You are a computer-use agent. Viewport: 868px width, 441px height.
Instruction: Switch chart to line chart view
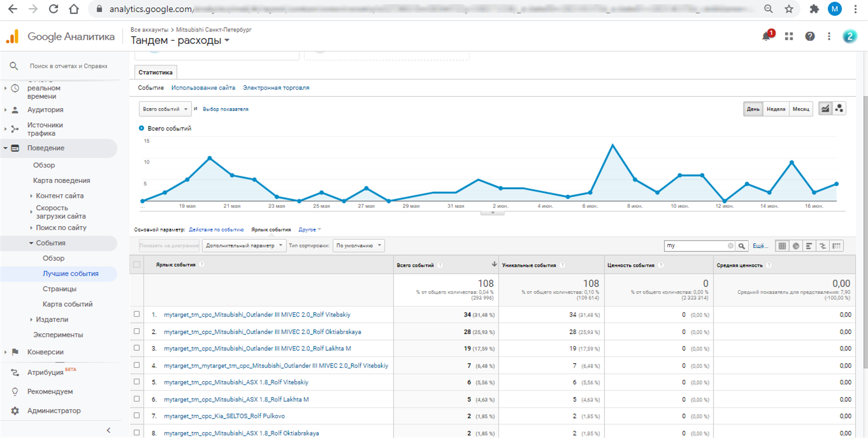tap(825, 109)
